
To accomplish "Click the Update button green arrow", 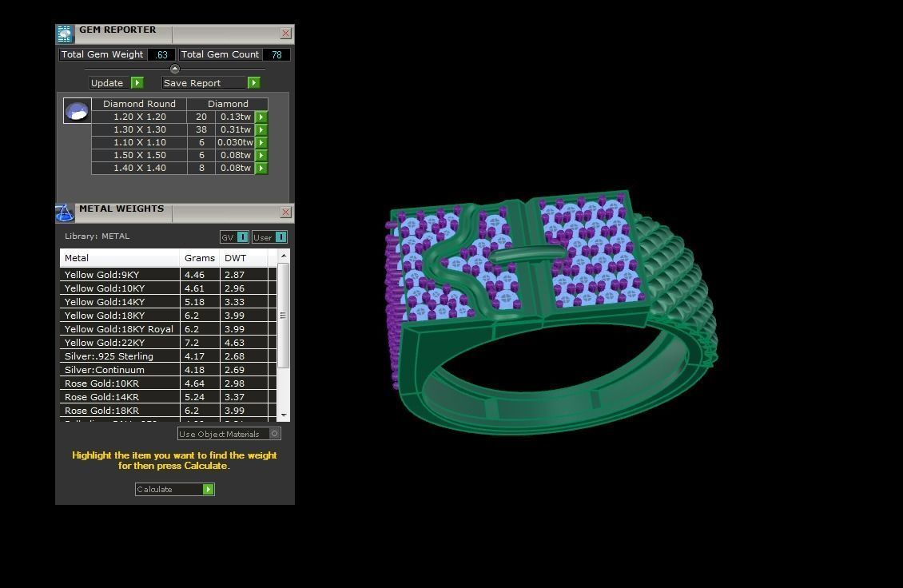I will 137,83.
